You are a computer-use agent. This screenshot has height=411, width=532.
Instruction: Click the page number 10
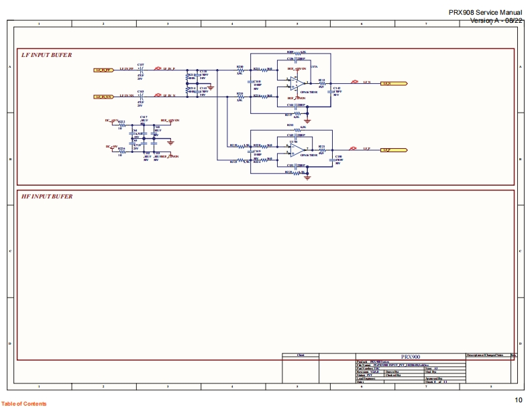click(518, 400)
